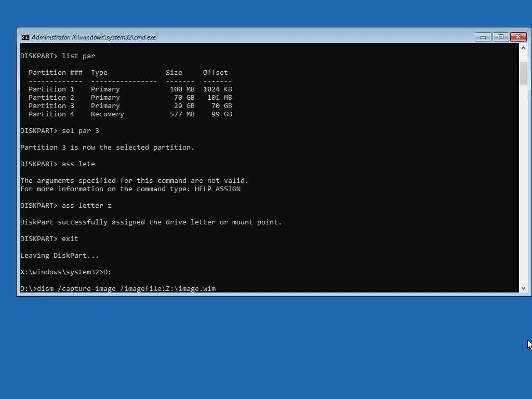Screen dimensions: 532x399
Task: Close the cmd.exe window
Action: pyautogui.click(x=518, y=37)
